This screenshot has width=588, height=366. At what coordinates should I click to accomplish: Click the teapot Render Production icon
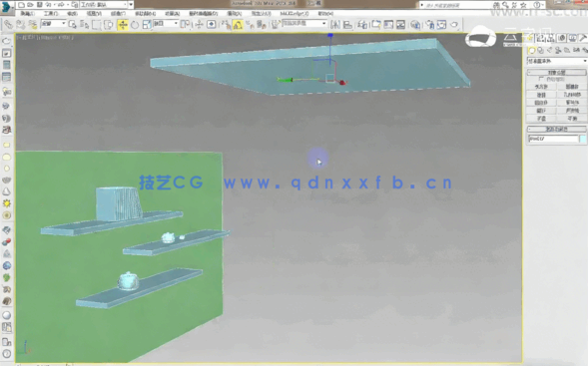coord(454,25)
